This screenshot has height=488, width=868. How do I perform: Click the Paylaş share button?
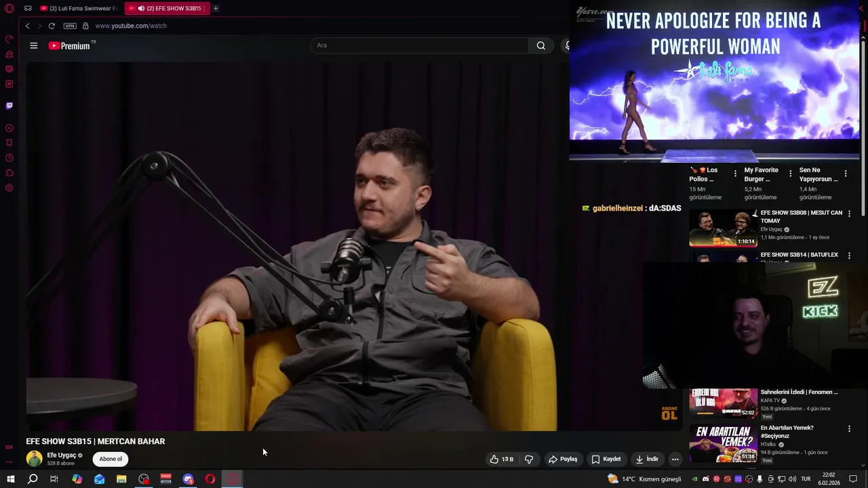click(563, 459)
